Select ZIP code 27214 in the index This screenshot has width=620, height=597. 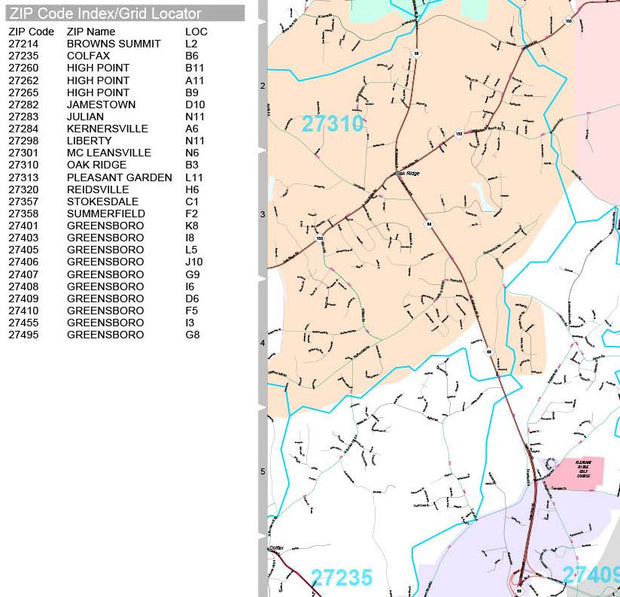point(23,44)
